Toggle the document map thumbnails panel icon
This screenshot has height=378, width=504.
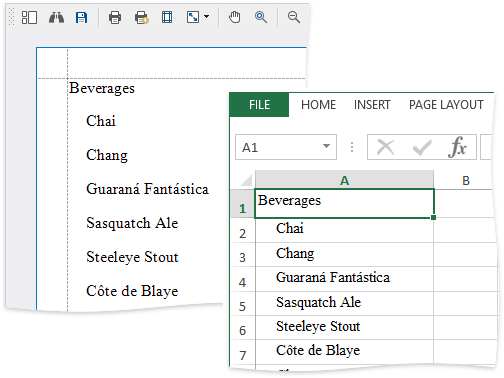tap(29, 17)
